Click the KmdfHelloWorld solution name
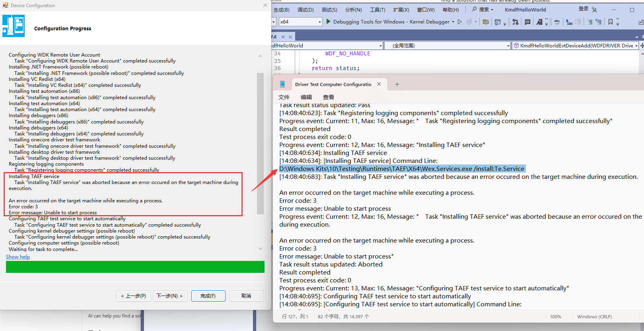Screen dimensions: 644x331 (525, 10)
